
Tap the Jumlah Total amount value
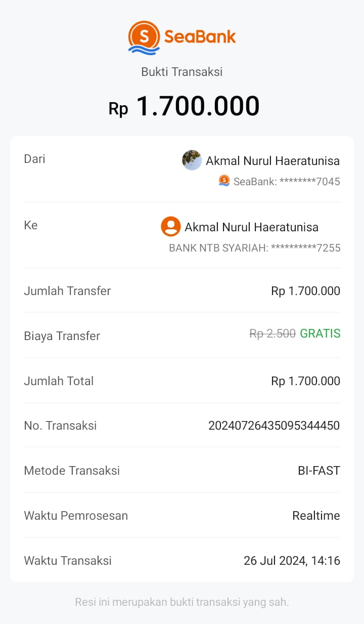[x=305, y=381]
